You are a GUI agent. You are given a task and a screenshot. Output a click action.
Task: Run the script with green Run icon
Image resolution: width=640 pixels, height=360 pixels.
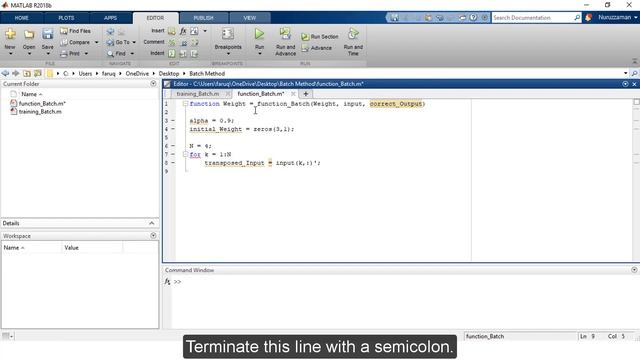pos(259,34)
